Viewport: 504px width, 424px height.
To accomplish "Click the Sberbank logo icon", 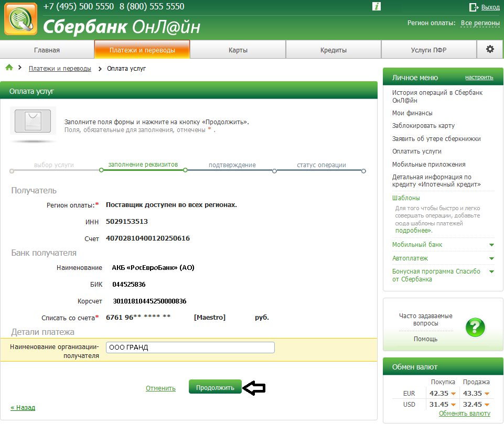I will (x=20, y=19).
